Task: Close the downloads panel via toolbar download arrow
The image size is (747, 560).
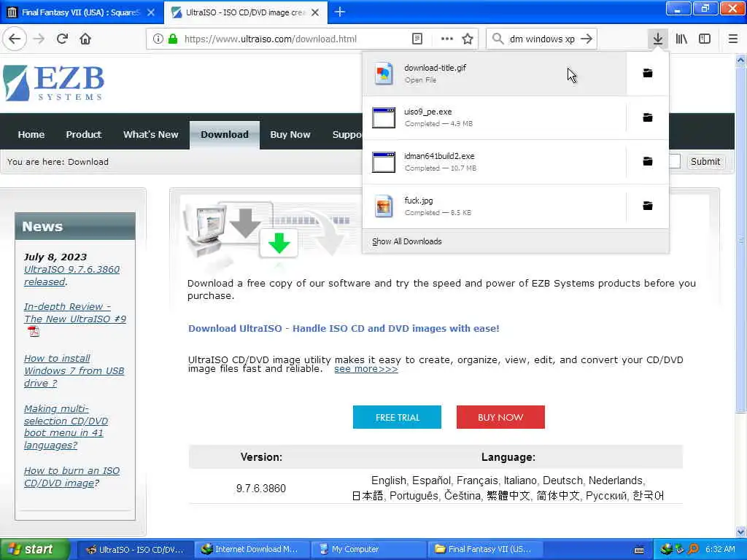Action: 657,39
